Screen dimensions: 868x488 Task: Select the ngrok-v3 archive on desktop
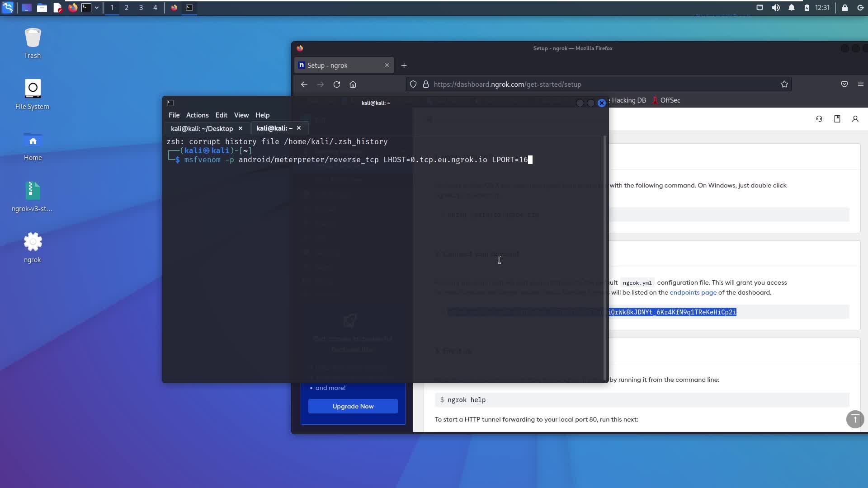click(33, 197)
